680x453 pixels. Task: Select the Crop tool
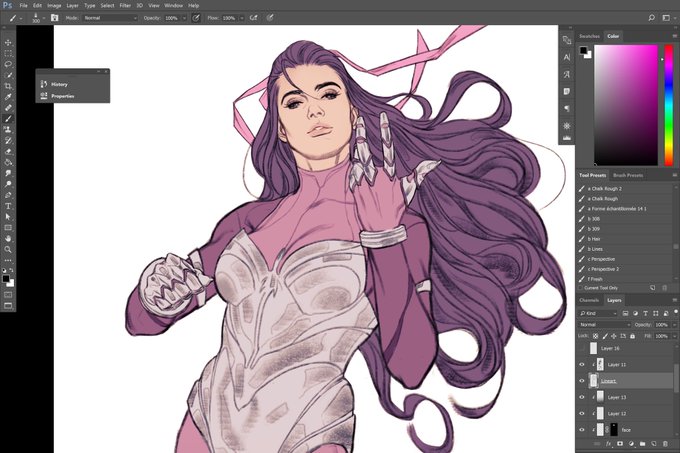pos(8,86)
